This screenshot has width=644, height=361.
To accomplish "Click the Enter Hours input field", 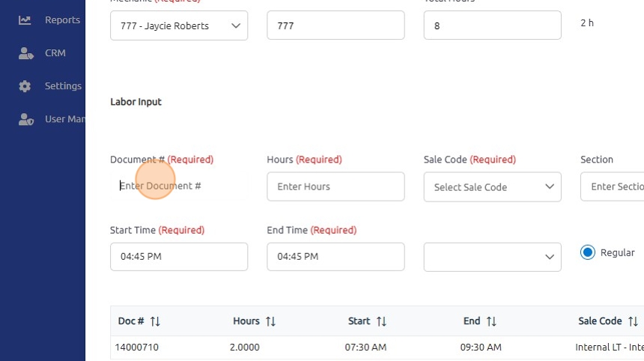I will click(335, 186).
